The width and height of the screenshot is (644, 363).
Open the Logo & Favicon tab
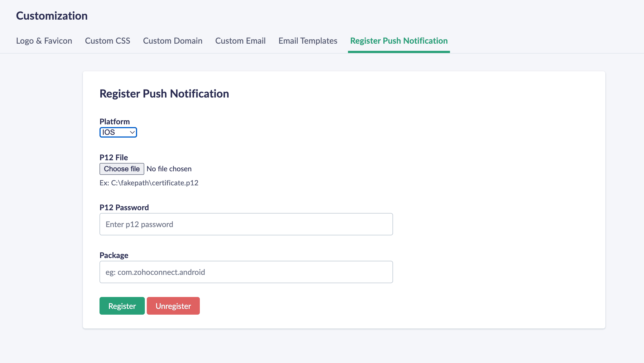(x=44, y=41)
